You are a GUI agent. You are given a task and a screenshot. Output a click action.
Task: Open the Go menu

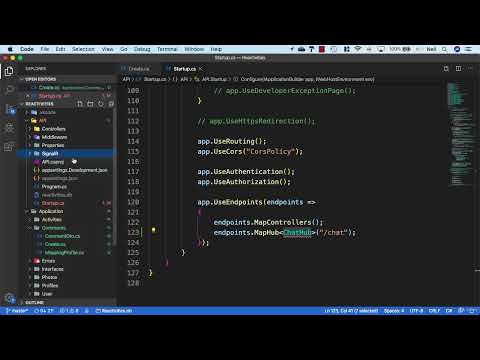pyautogui.click(x=124, y=49)
